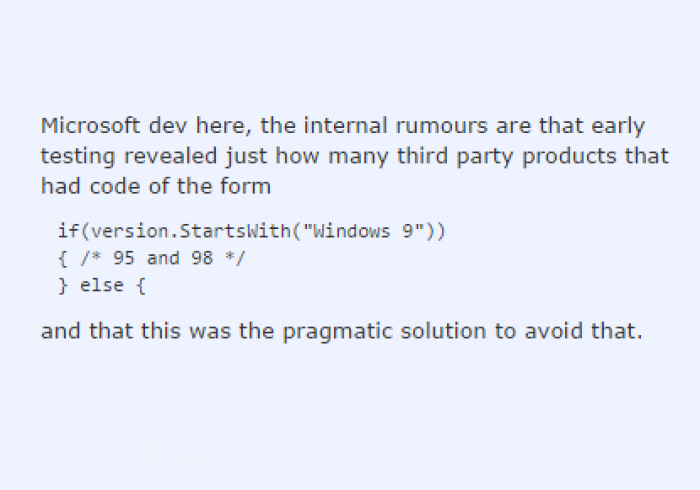Click the word "StartsWith" in the code block
Viewport: 700px width, 490px height.
(235, 231)
